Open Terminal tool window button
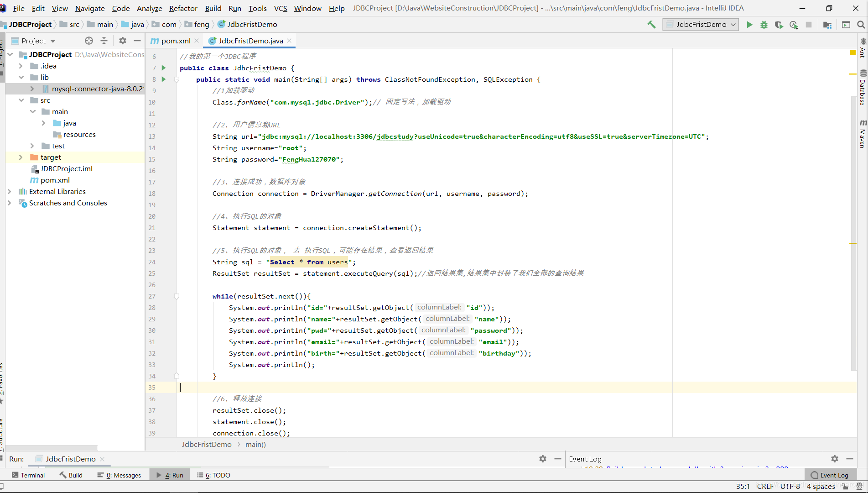Viewport: 868px width, 493px height. tap(28, 475)
